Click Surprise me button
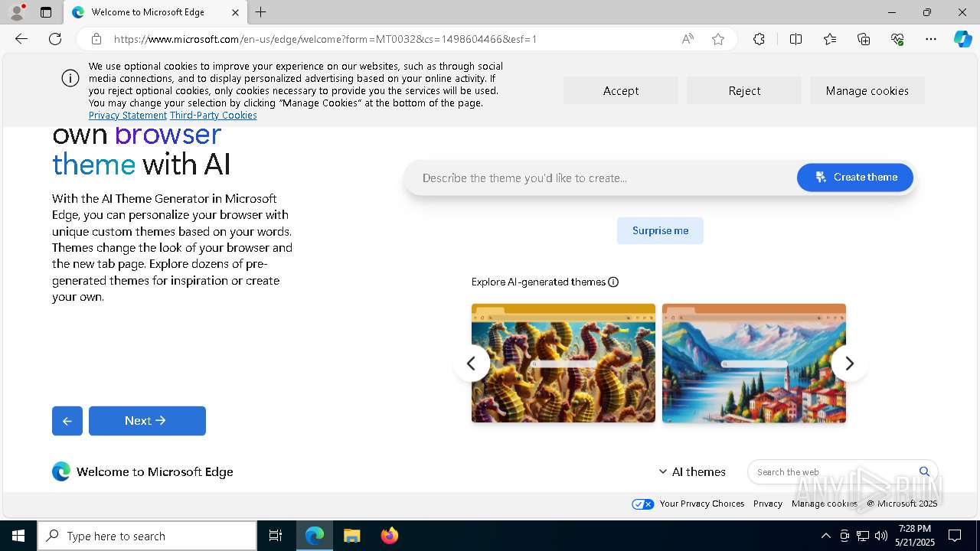Screen dimensions: 980x551 click(660, 230)
